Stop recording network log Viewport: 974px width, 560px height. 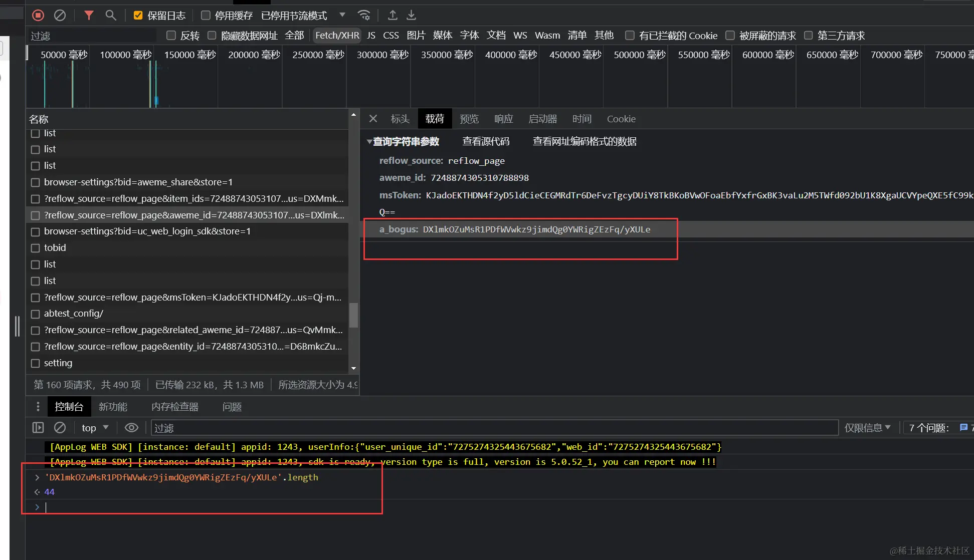point(38,16)
